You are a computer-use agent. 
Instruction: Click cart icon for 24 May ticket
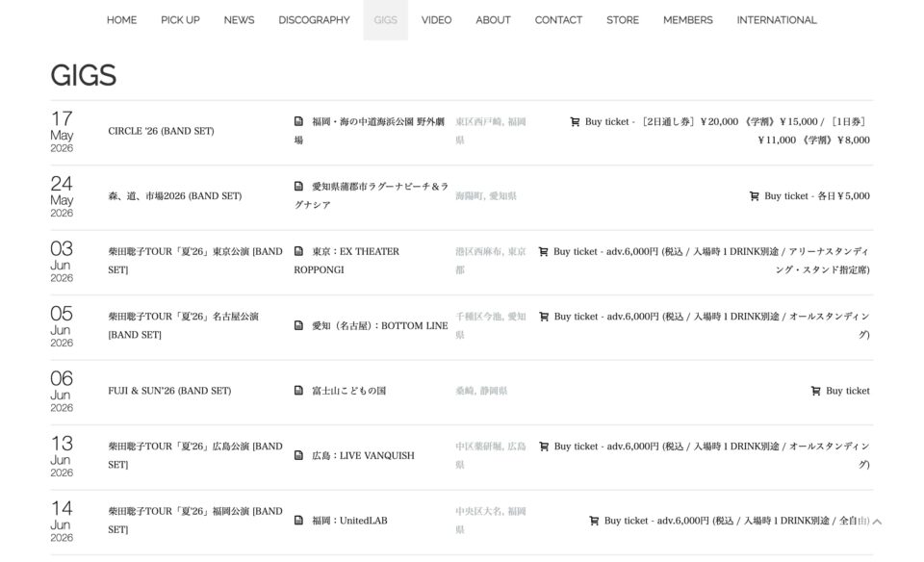[755, 196]
